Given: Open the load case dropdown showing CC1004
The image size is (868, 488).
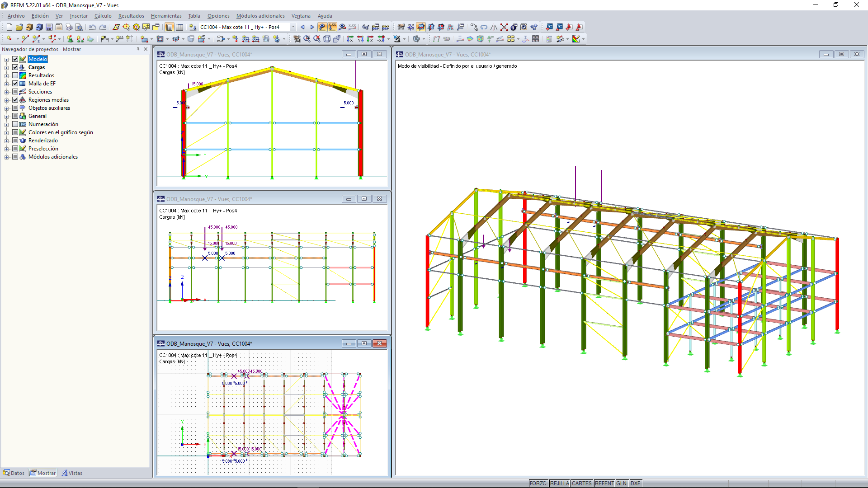Looking at the screenshot, I should click(x=293, y=27).
